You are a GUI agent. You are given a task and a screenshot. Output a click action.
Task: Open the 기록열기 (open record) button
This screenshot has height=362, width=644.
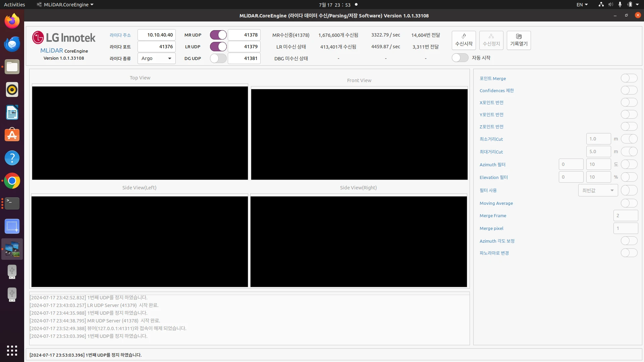519,40
